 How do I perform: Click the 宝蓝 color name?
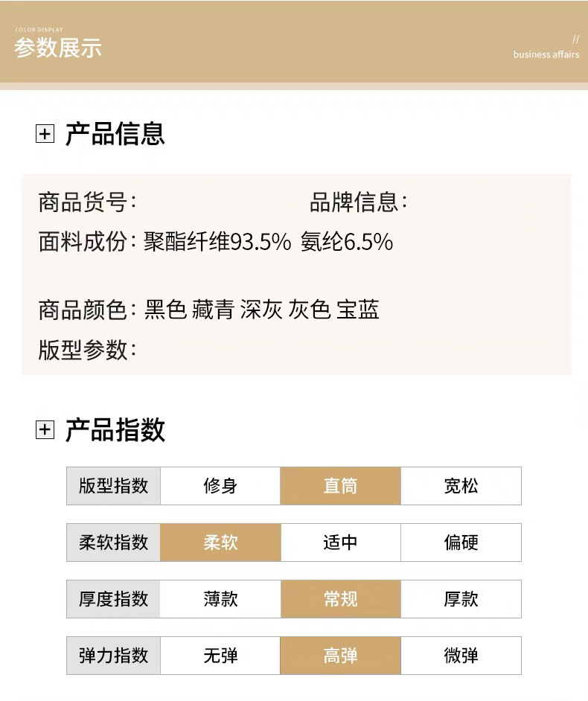(x=357, y=310)
